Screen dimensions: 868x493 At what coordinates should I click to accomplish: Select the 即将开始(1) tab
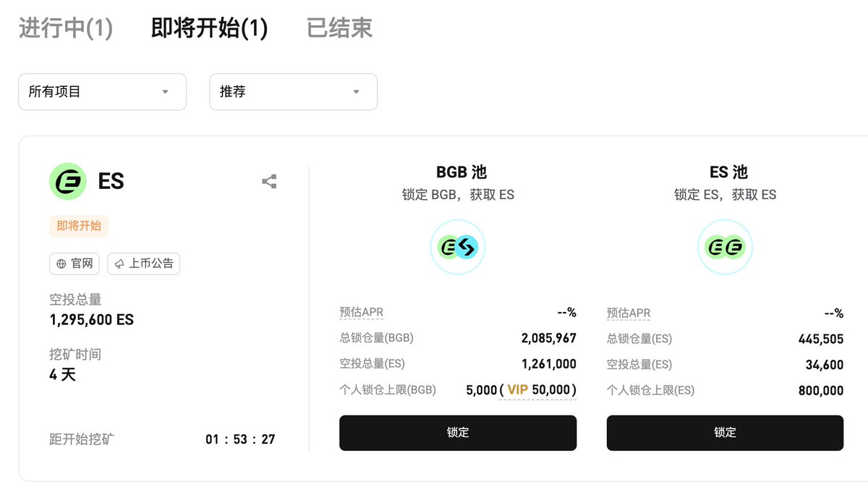[x=209, y=28]
